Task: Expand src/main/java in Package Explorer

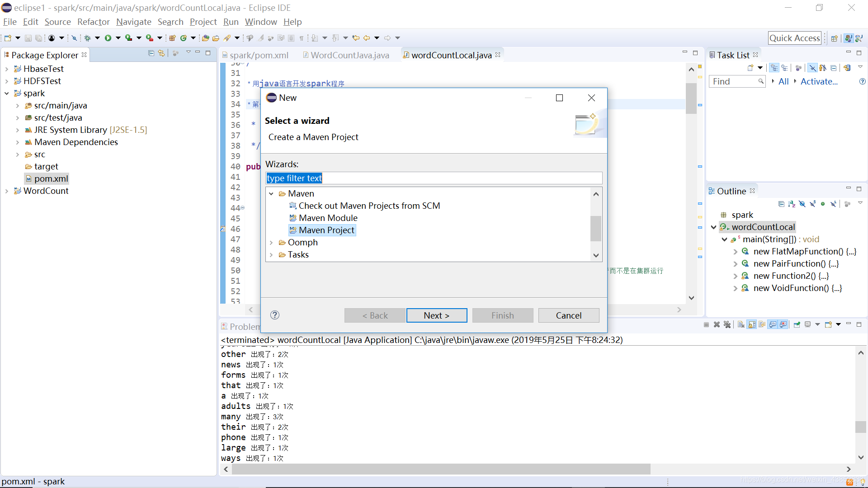Action: (x=18, y=105)
